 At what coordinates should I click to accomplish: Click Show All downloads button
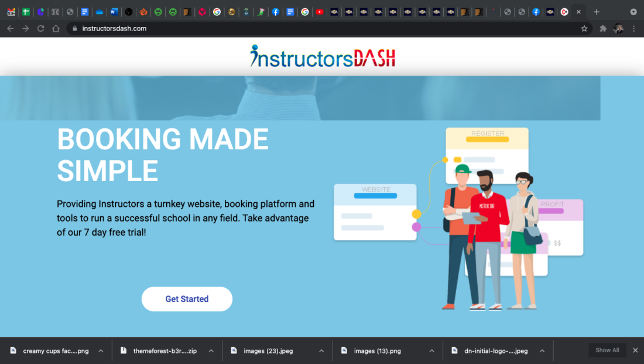(607, 351)
